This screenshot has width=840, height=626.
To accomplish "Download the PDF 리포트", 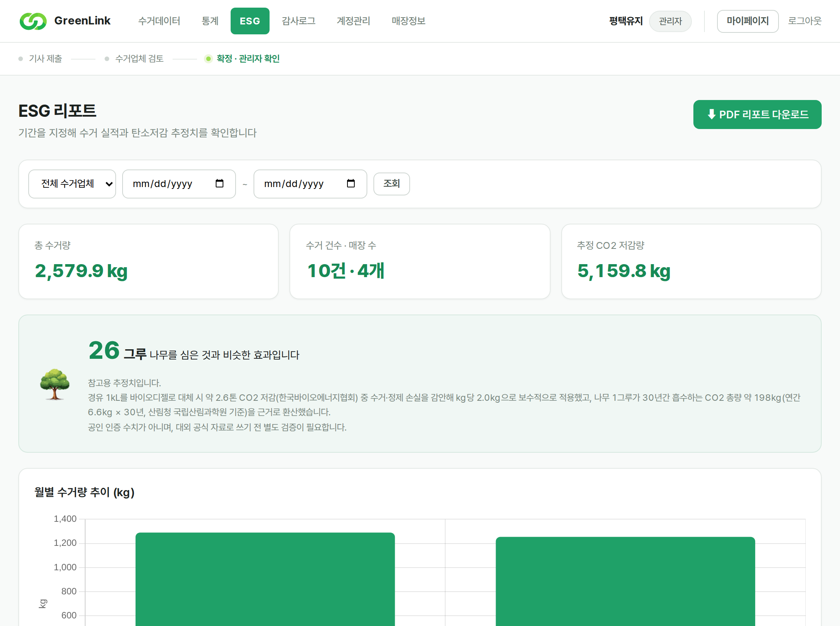I will (757, 115).
